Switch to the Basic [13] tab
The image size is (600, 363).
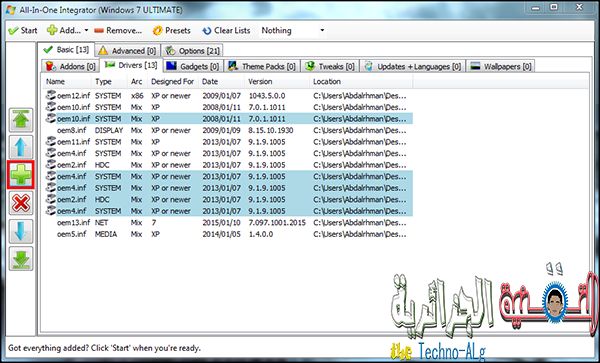coord(66,50)
